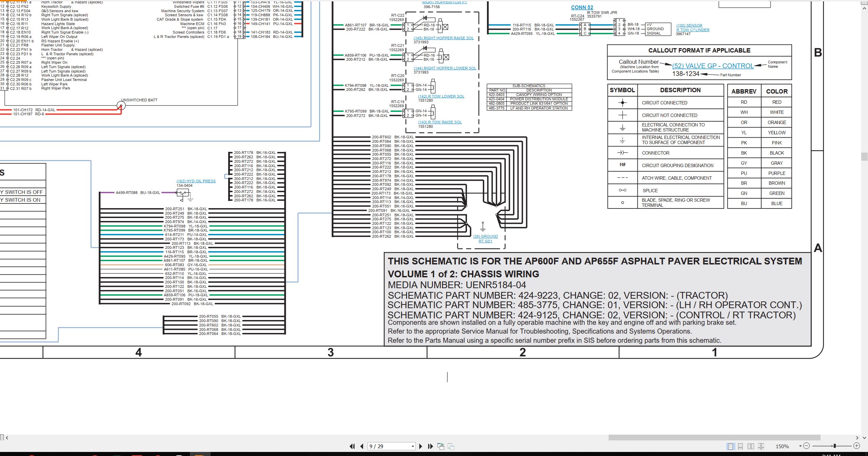Click CIRCUIT NOT CONNECTED legend description
Screen dimensions: 868x456
click(x=670, y=115)
